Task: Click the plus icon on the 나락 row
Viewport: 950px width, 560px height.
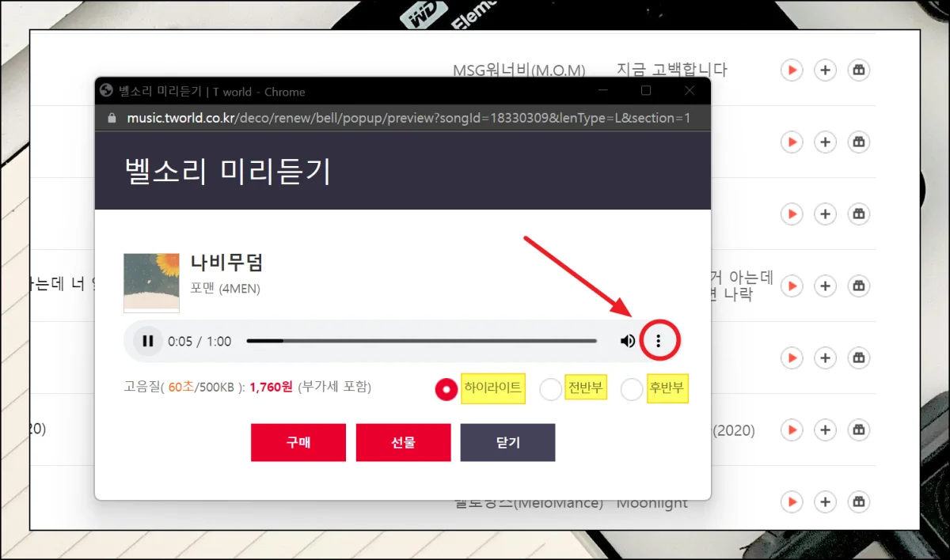Action: click(x=825, y=286)
